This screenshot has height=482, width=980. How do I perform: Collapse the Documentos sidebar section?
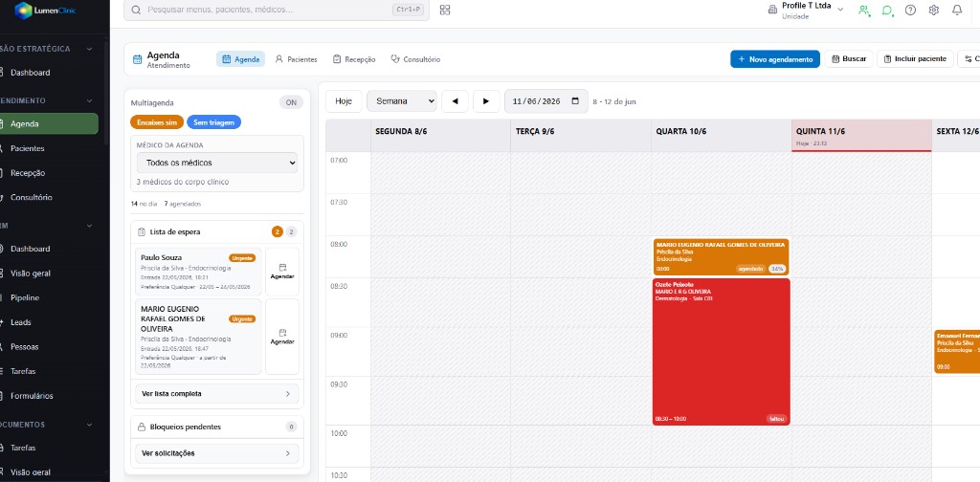click(89, 425)
